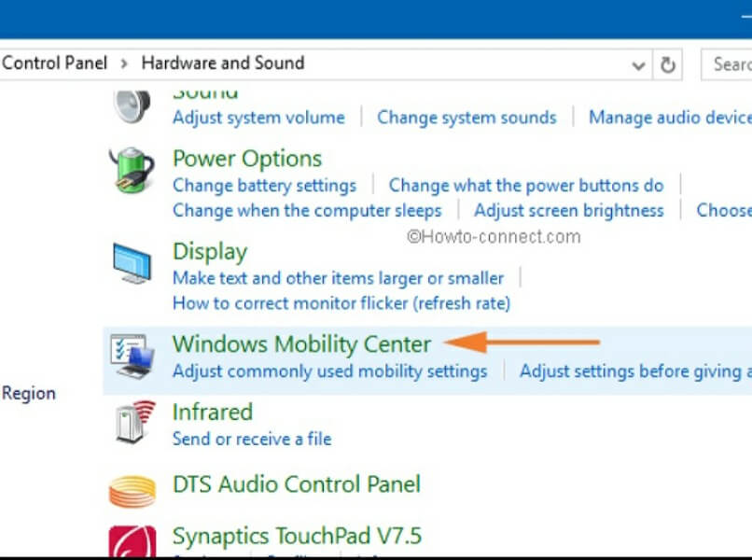This screenshot has width=752, height=560.
Task: Open Adjust system volume link
Action: (x=258, y=118)
